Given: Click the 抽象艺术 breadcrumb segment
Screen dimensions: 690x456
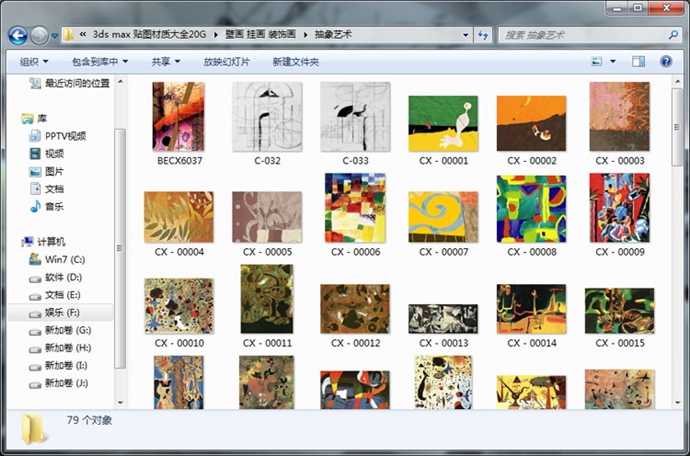Looking at the screenshot, I should click(x=333, y=34).
